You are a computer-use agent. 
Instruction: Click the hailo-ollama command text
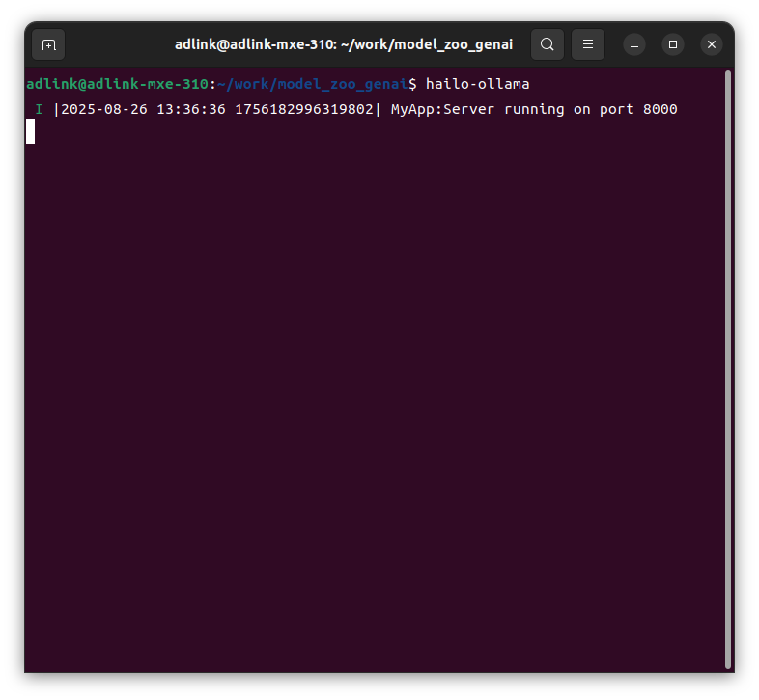tap(477, 84)
